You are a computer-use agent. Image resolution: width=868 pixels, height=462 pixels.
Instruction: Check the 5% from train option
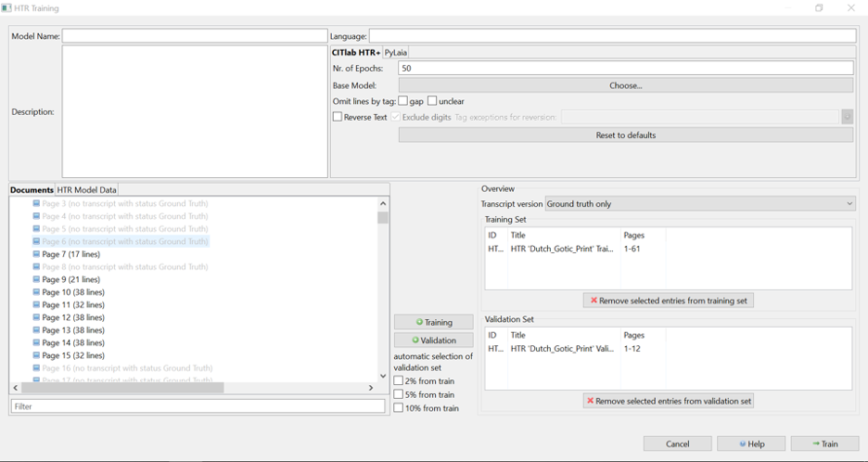pos(399,394)
